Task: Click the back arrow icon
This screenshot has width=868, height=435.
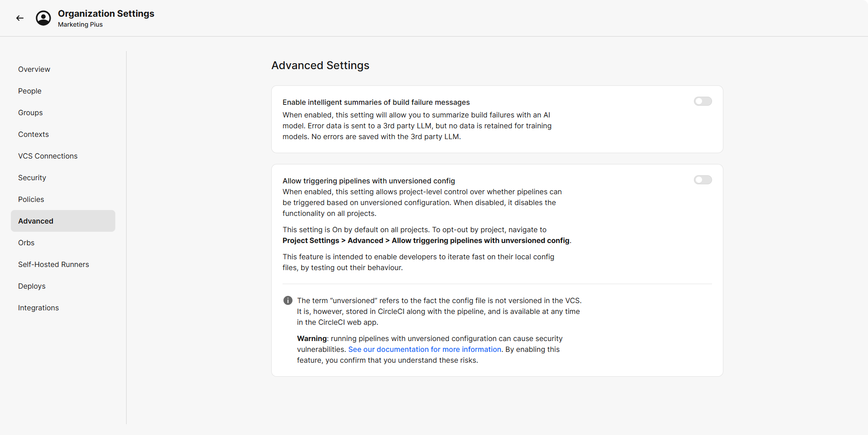Action: pyautogui.click(x=20, y=18)
